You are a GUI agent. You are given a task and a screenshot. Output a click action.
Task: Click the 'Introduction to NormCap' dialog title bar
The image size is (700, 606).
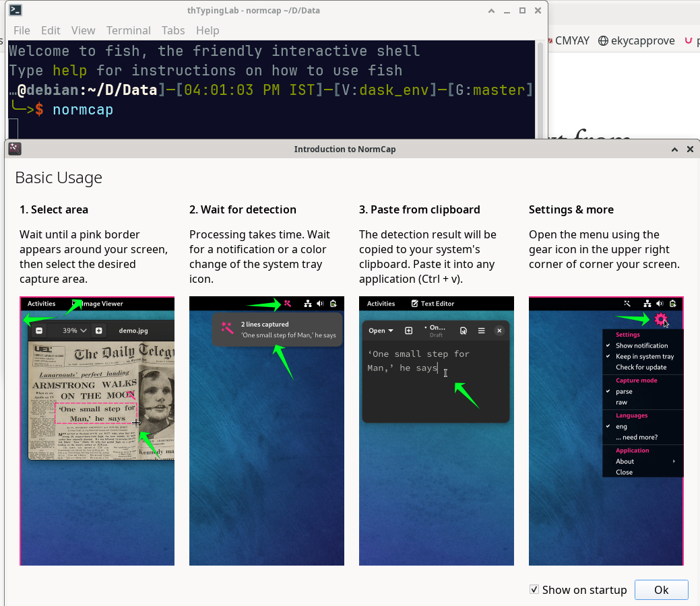point(345,149)
